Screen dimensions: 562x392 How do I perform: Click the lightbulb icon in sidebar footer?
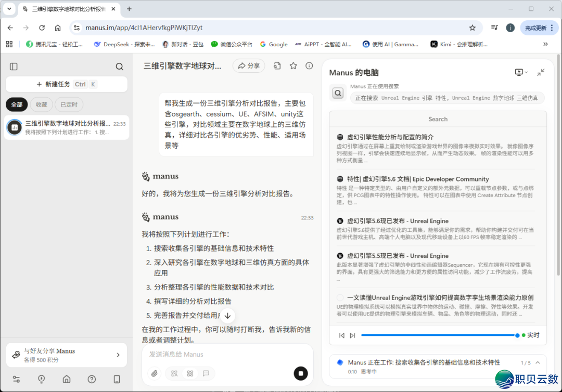pos(42,380)
